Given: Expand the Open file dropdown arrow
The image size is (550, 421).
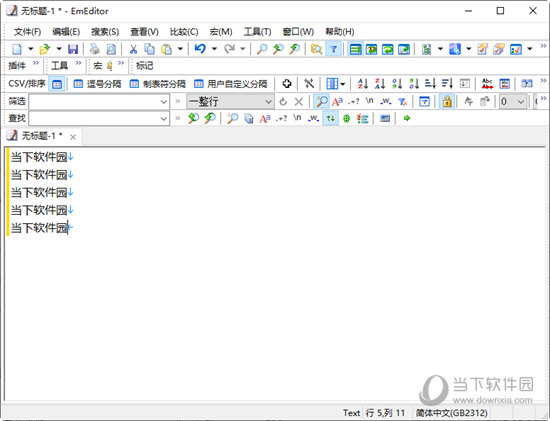Looking at the screenshot, I should (59, 49).
